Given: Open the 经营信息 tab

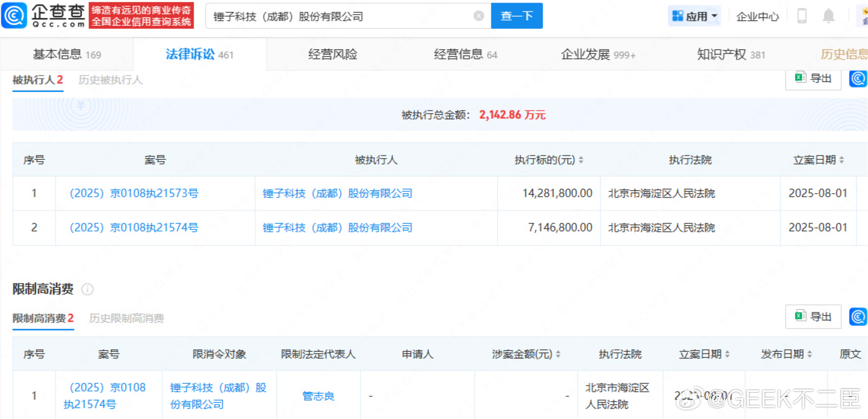Looking at the screenshot, I should coord(465,54).
